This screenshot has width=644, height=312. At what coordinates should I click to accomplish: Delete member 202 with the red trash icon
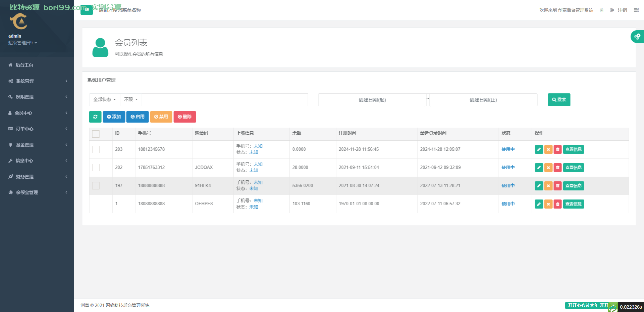coord(557,168)
